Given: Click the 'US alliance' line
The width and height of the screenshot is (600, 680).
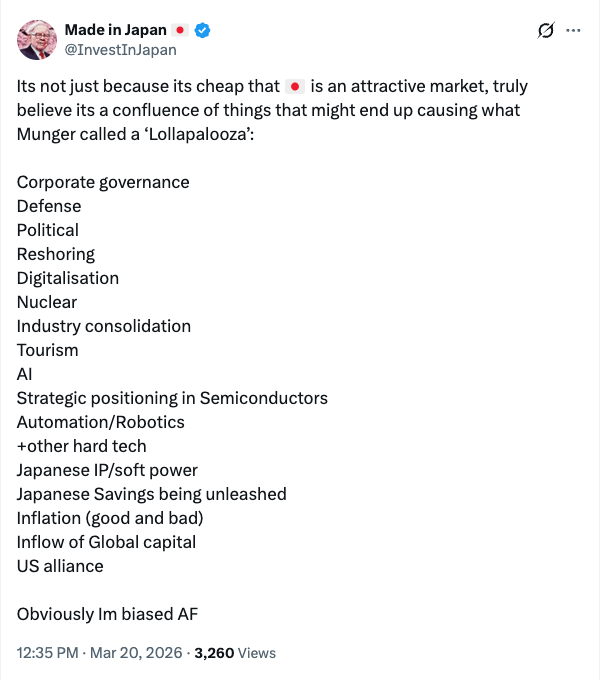Looking at the screenshot, I should coord(60,566).
